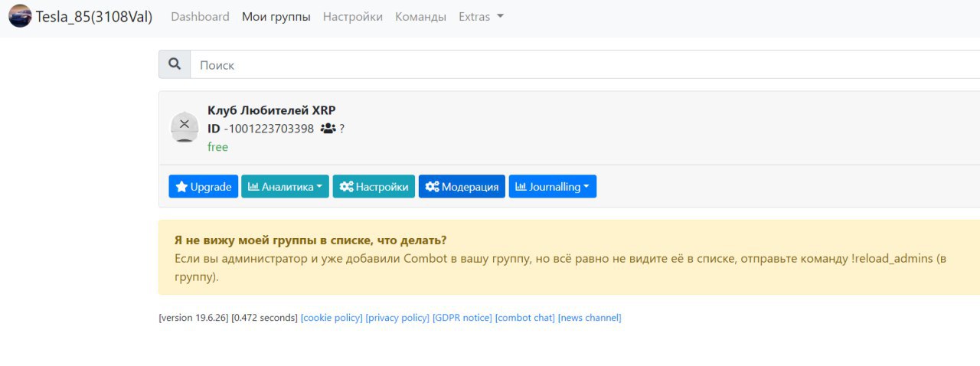Go to the Dashboard tab

[x=200, y=16]
